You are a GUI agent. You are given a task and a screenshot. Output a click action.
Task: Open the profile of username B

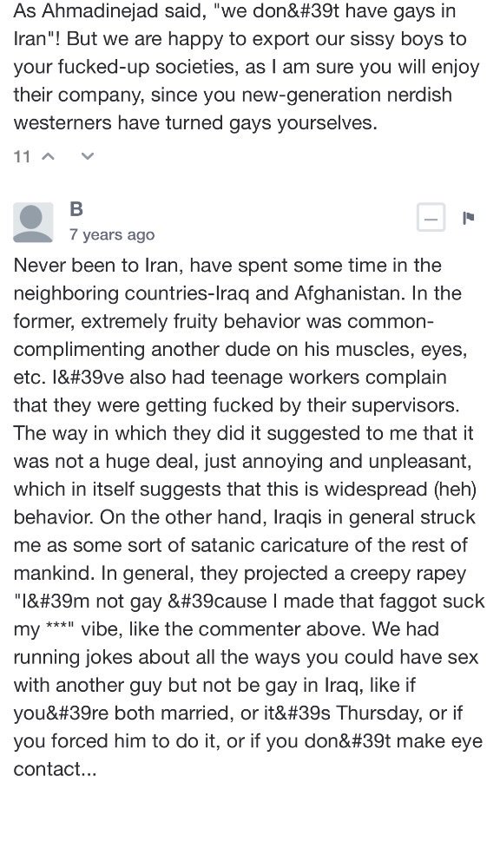[x=77, y=209]
